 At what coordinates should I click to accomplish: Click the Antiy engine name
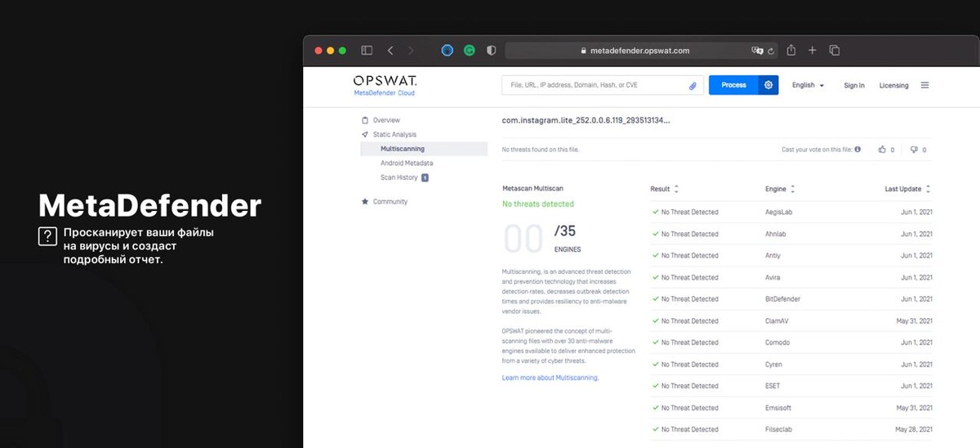(774, 255)
